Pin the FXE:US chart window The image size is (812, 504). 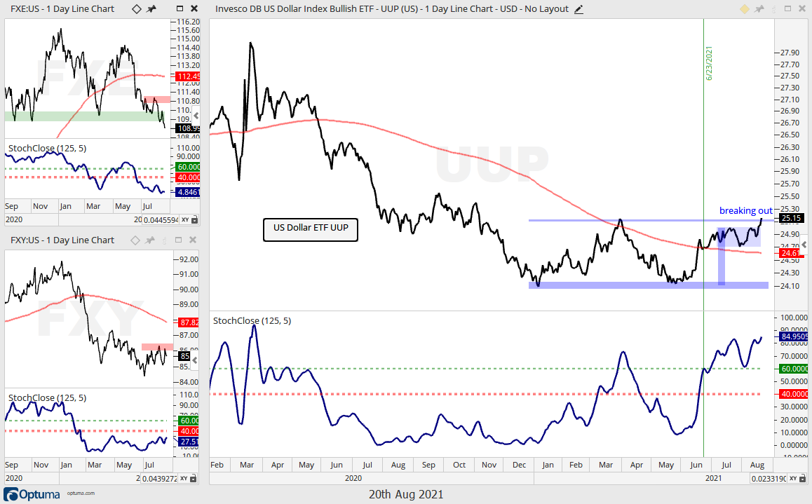pos(151,9)
